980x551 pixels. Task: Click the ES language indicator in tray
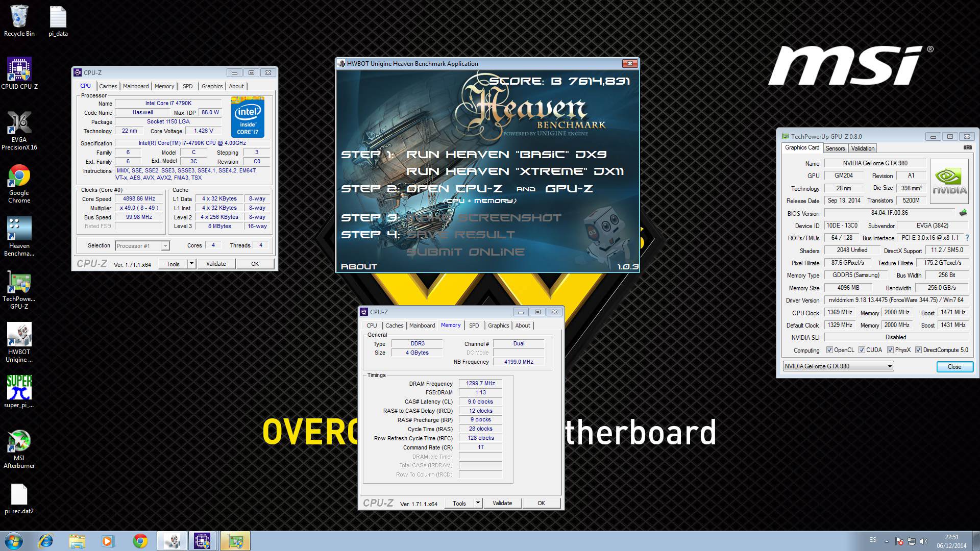click(873, 540)
